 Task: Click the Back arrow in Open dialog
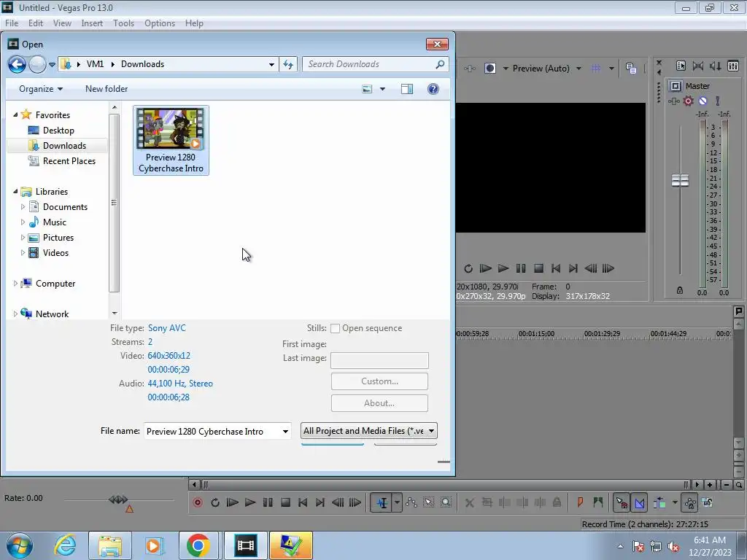18,64
